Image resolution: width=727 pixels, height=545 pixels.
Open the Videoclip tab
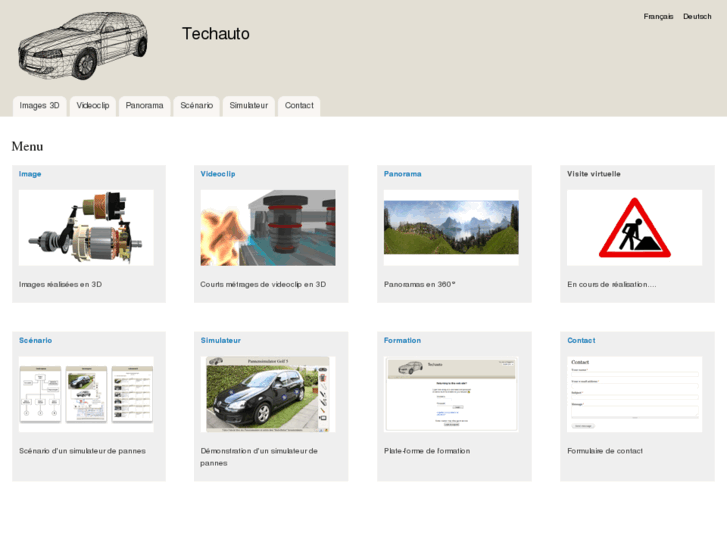pyautogui.click(x=93, y=106)
